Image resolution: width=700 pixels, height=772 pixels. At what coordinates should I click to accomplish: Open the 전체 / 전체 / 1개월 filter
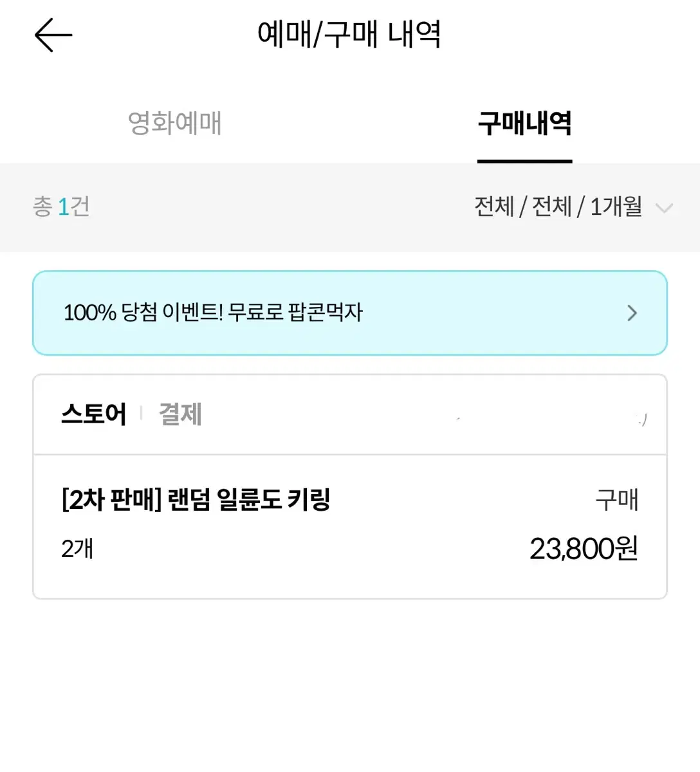(x=558, y=207)
